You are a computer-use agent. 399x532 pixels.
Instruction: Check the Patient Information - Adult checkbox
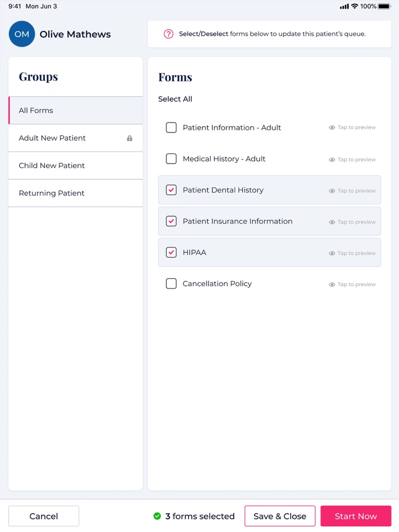171,128
